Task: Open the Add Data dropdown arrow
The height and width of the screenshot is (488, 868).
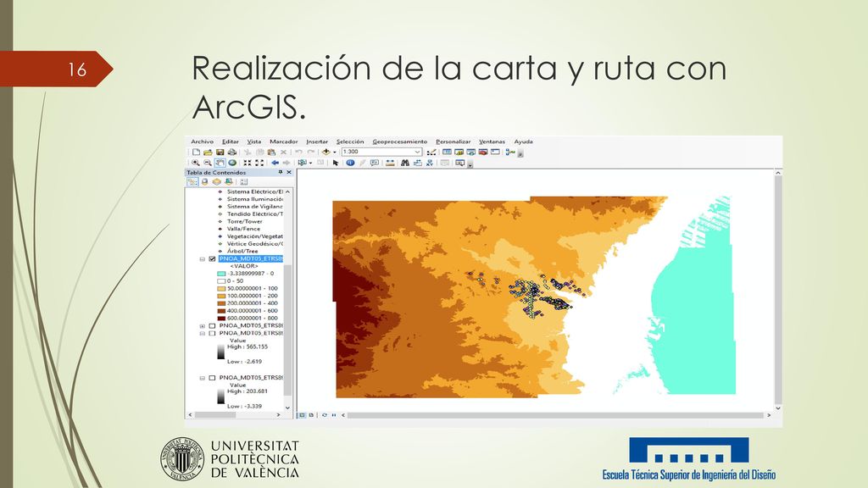Action: click(334, 152)
